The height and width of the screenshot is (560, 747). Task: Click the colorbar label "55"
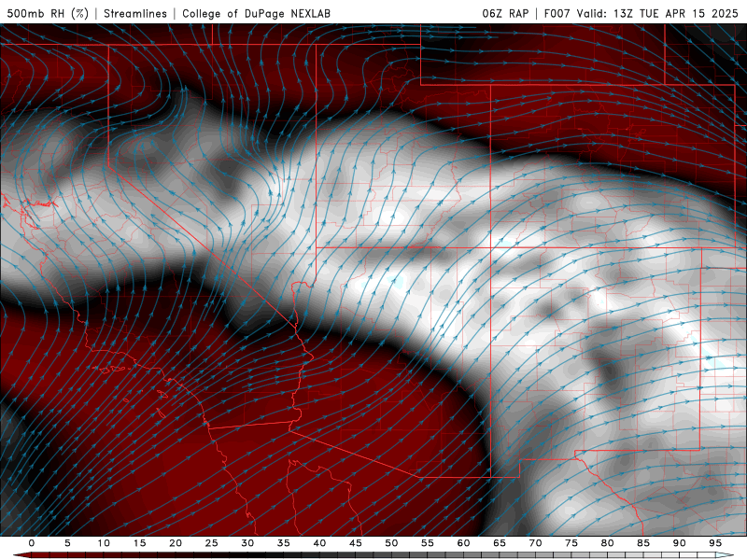click(427, 543)
